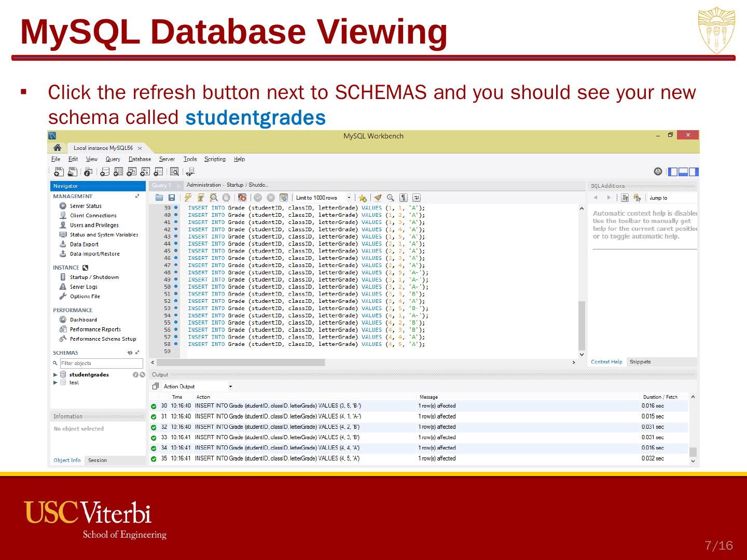Open preferences gear icon at top right
The height and width of the screenshot is (560, 747).
pos(658,172)
